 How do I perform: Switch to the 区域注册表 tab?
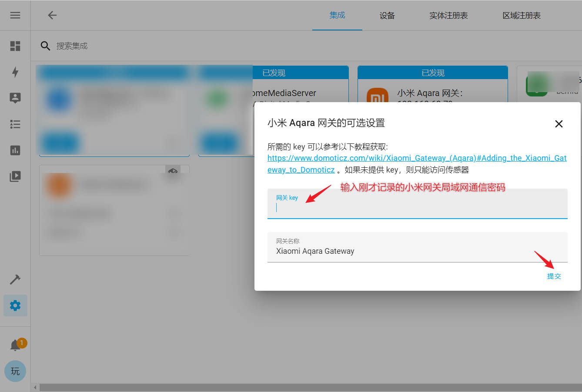(522, 16)
